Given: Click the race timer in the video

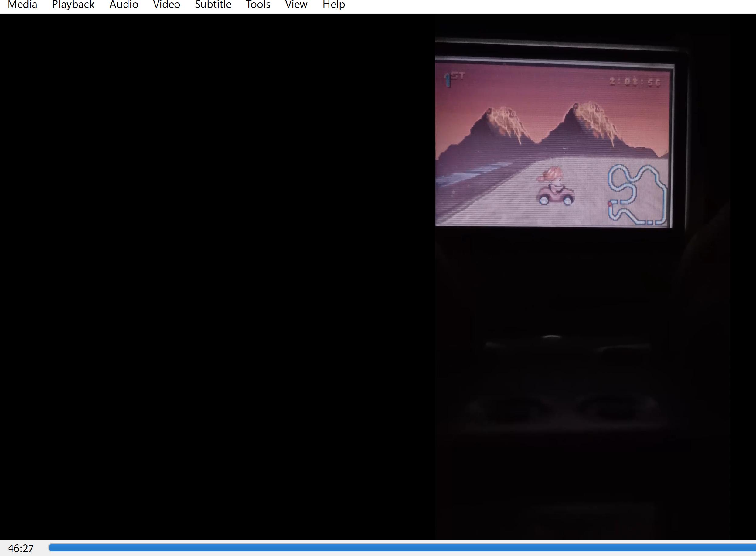Looking at the screenshot, I should click(x=635, y=82).
